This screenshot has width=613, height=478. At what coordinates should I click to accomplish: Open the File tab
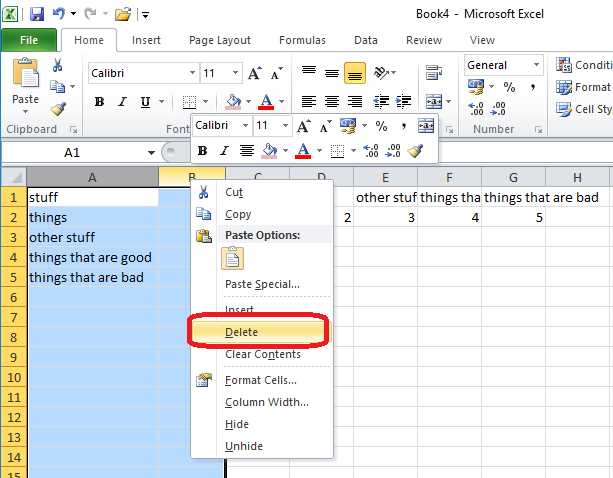(29, 40)
